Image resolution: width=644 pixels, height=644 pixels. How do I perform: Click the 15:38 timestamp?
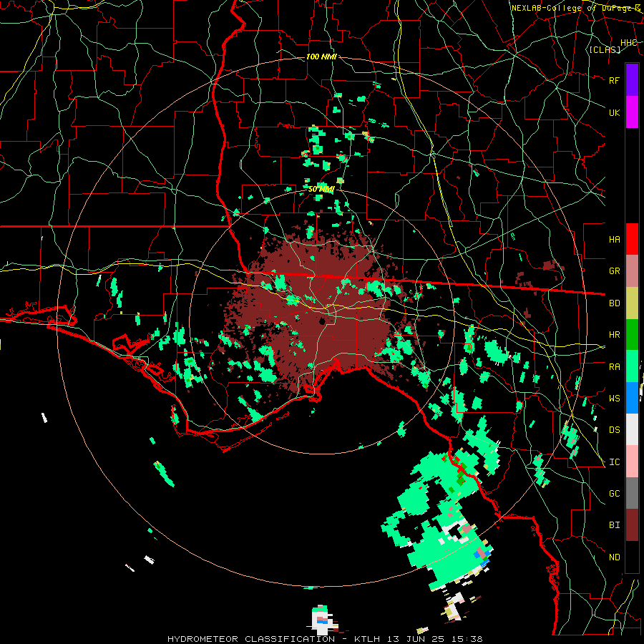point(469,639)
